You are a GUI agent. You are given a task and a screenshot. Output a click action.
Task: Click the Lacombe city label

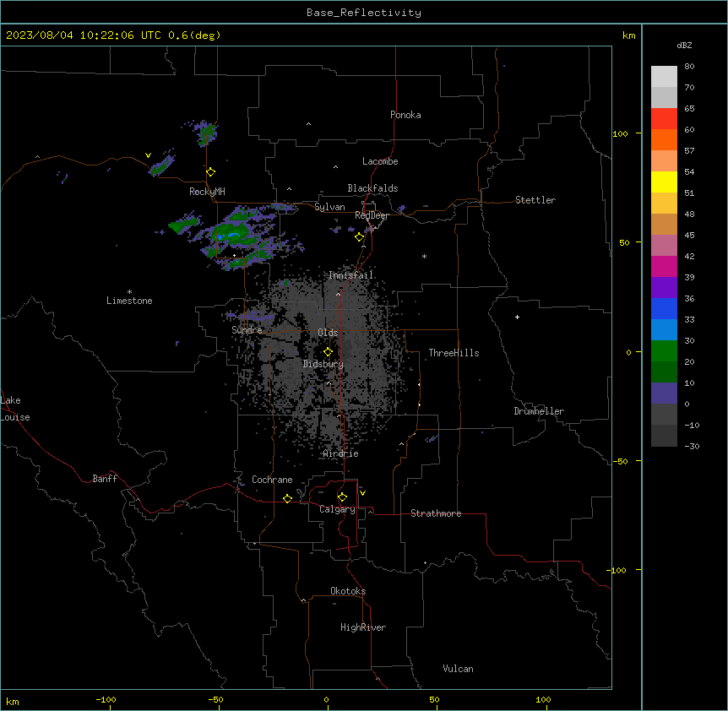pos(380,161)
